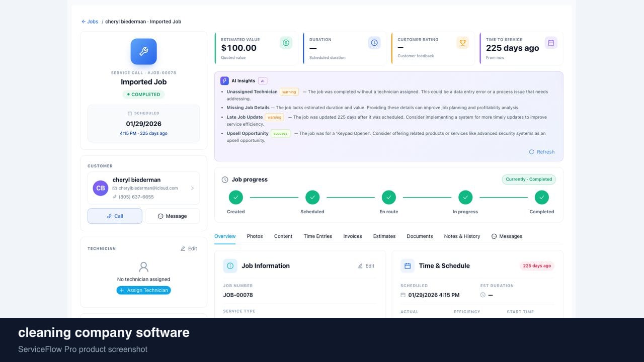644x362 pixels.
Task: Edit the Job Information card
Action: [366, 266]
